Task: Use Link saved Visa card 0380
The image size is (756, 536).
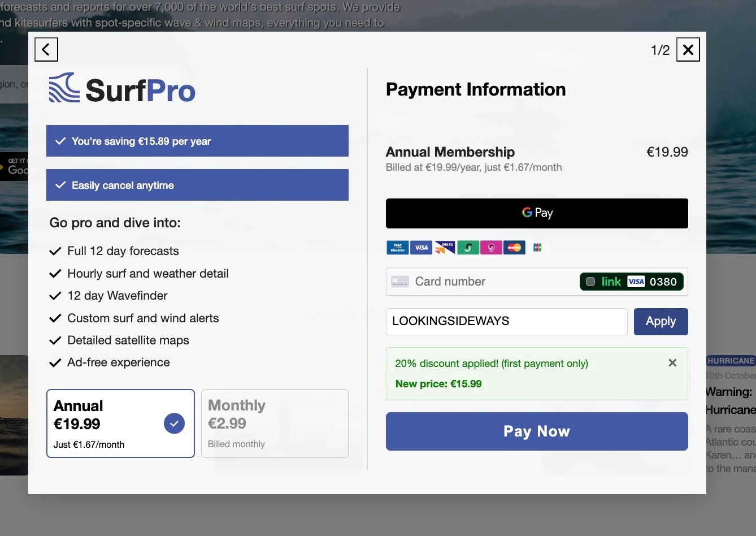Action: [x=632, y=282]
